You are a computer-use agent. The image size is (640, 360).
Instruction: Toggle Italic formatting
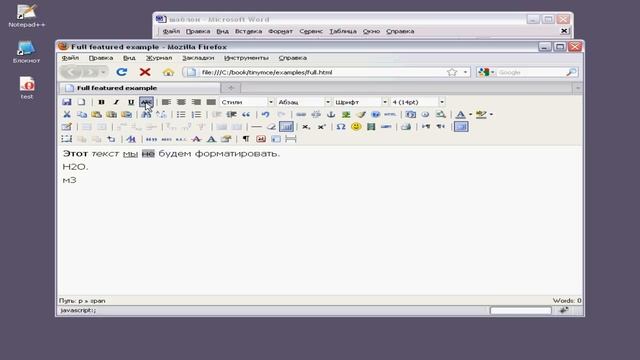(116, 102)
